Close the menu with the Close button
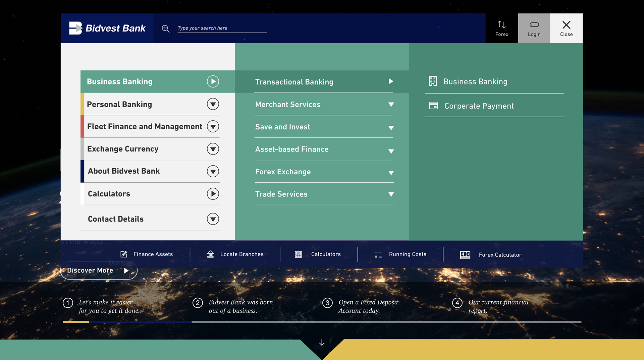The width and height of the screenshot is (644, 360). [x=567, y=28]
